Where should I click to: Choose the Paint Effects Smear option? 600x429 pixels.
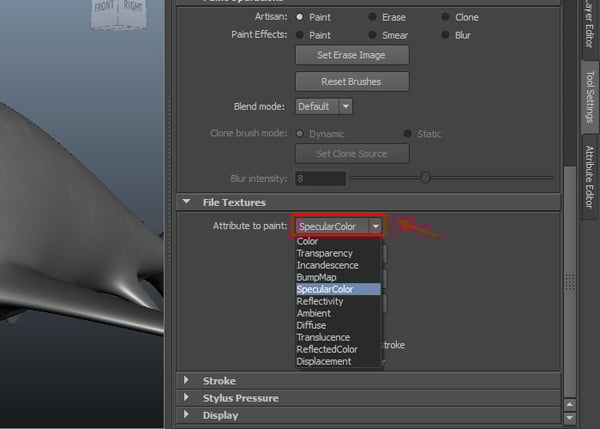[373, 34]
